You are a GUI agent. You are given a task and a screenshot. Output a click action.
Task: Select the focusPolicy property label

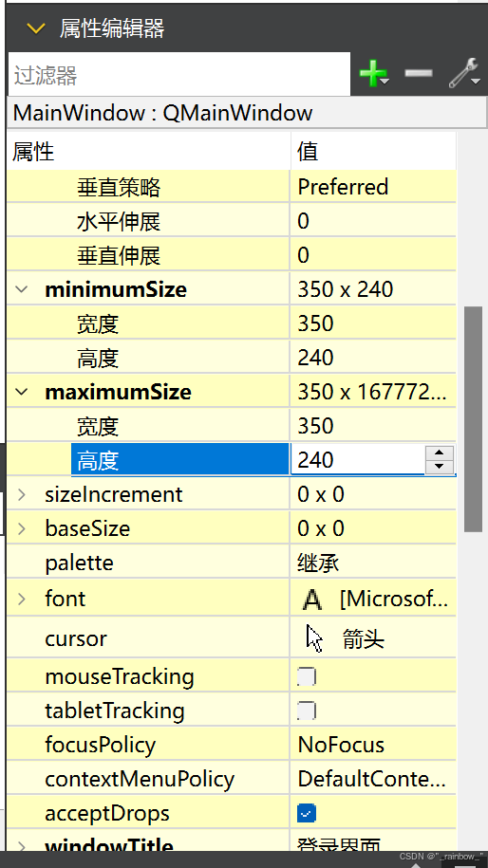pyautogui.click(x=100, y=745)
